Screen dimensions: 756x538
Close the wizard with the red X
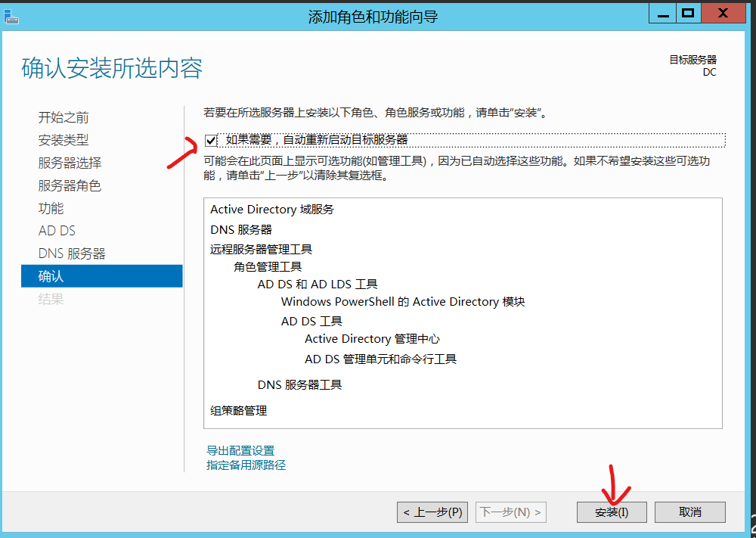(723, 14)
